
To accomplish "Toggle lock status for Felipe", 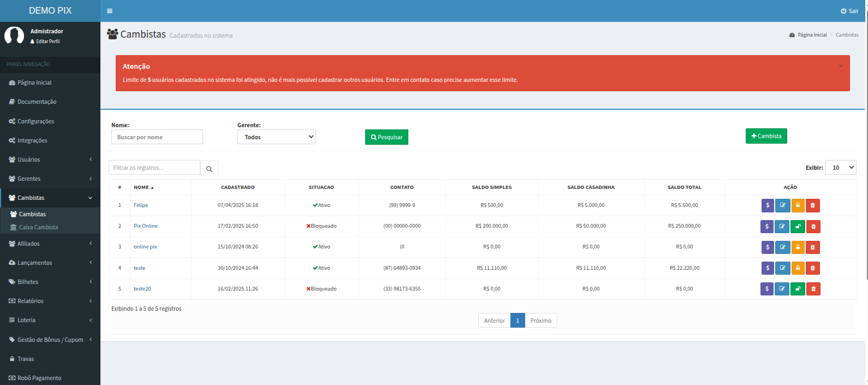I will tap(798, 205).
